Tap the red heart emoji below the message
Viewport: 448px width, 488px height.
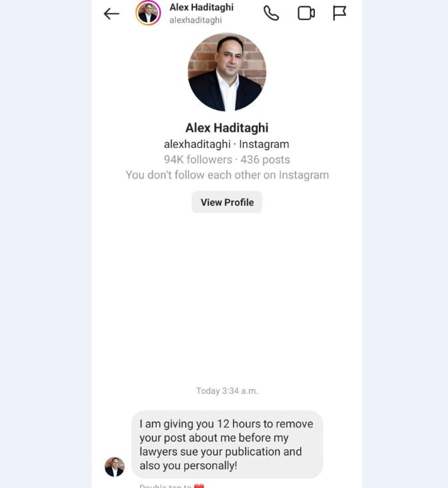point(199,486)
